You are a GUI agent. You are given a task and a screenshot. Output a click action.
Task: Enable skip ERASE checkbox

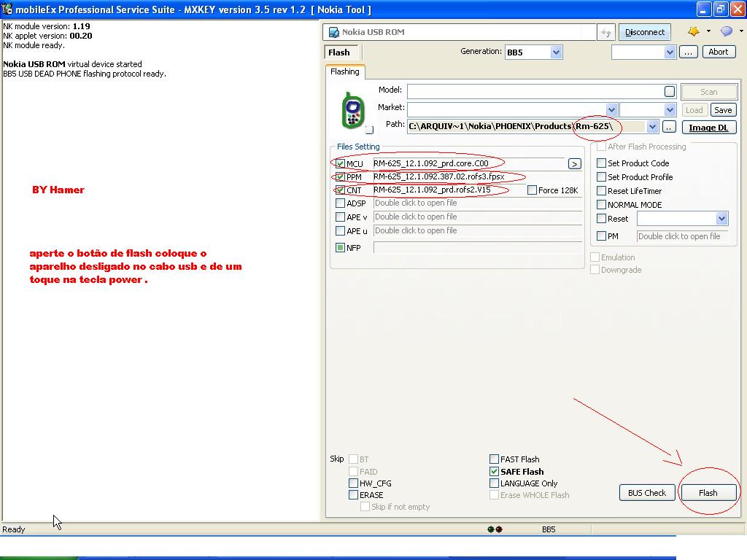click(x=353, y=495)
